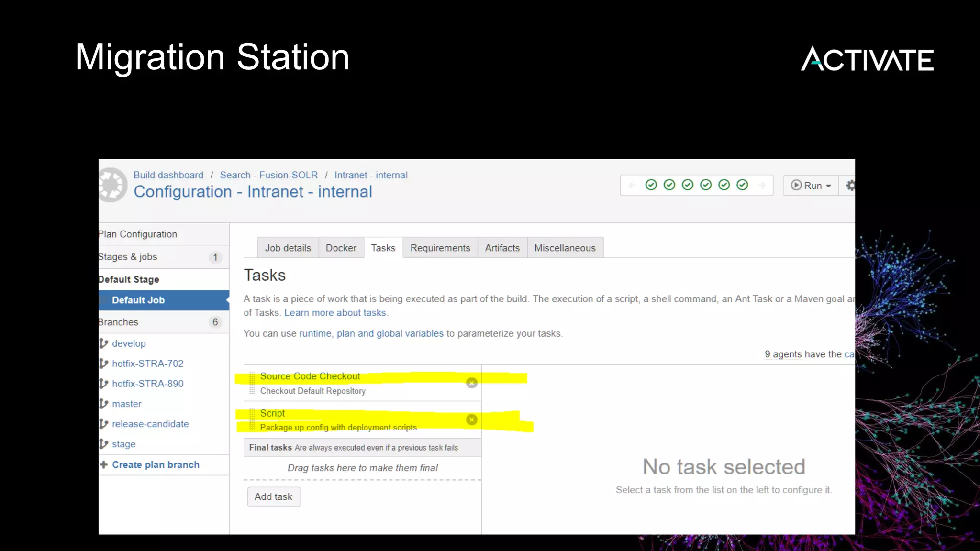This screenshot has height=551, width=980.
Task: Go to next builds with right arrow
Action: 762,186
